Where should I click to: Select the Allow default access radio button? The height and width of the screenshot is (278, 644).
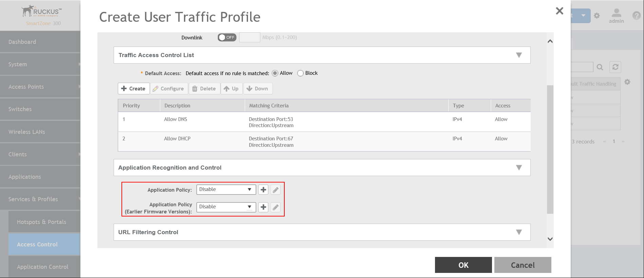pos(275,73)
